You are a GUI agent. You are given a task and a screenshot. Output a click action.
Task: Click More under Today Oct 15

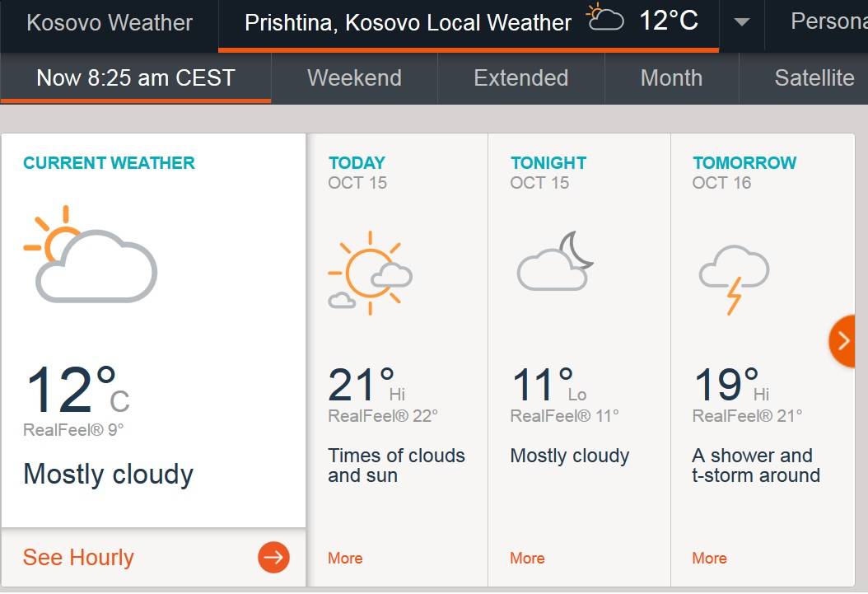[345, 558]
